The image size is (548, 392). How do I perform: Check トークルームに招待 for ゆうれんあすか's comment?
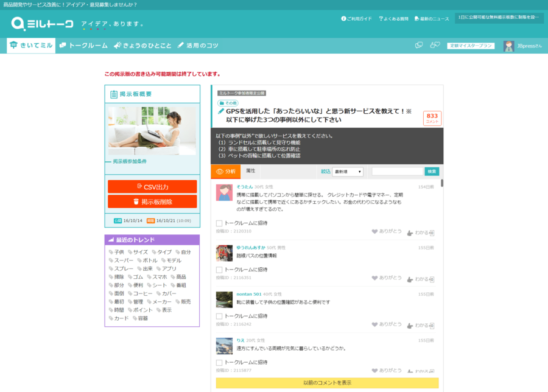219,270
